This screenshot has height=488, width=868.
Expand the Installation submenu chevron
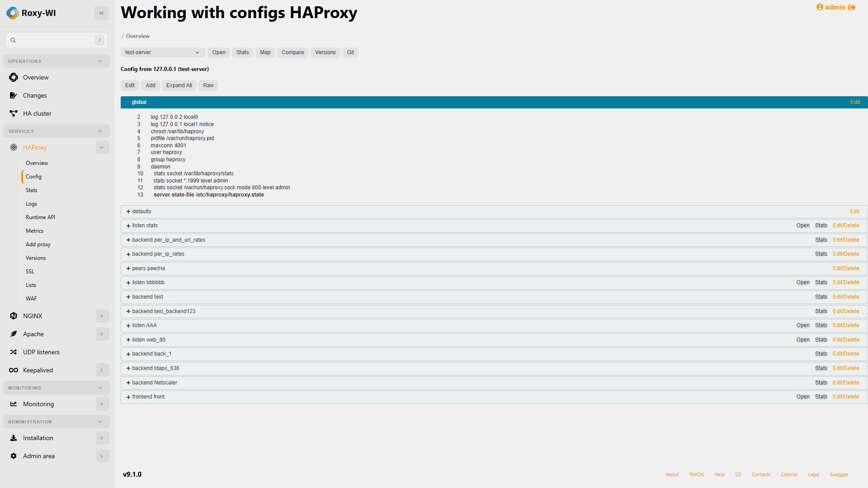tap(102, 438)
